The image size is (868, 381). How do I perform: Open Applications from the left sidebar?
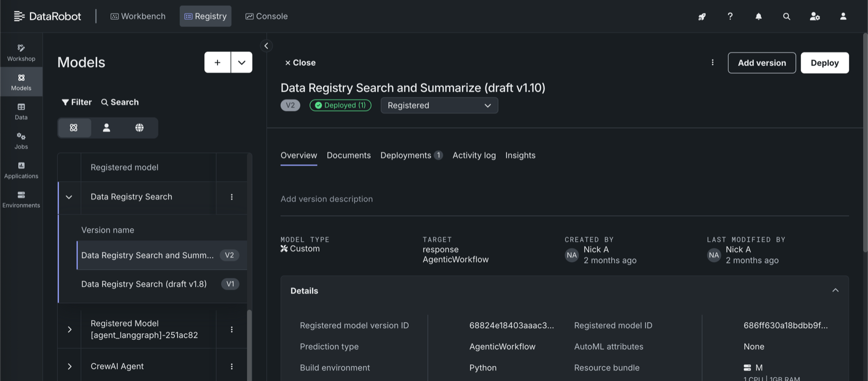click(x=21, y=170)
